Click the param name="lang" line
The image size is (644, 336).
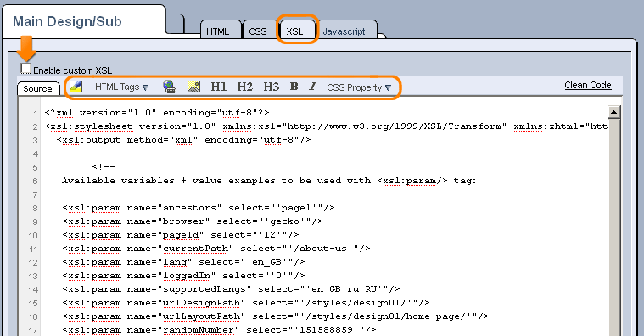pos(183,261)
